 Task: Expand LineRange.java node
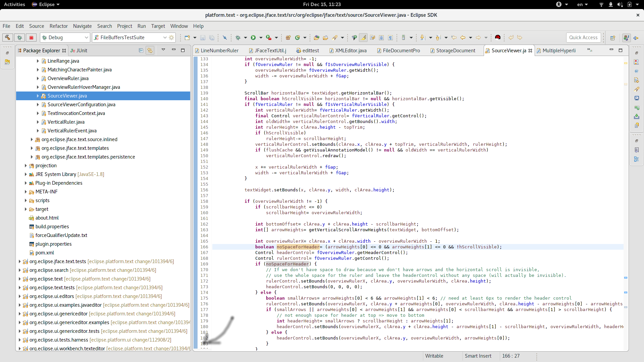click(38, 61)
